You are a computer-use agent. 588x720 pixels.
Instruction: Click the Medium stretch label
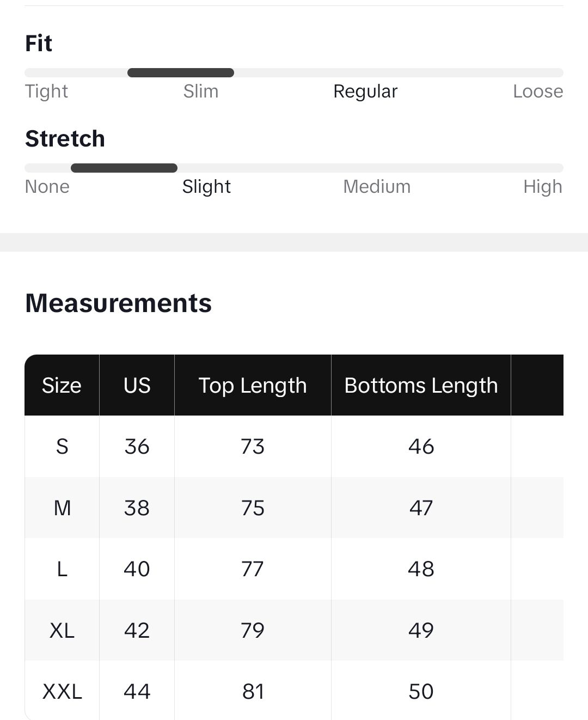(x=377, y=187)
